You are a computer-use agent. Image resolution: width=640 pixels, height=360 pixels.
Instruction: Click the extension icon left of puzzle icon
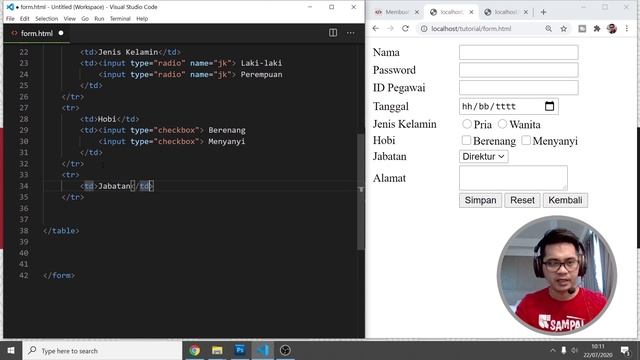[582, 29]
